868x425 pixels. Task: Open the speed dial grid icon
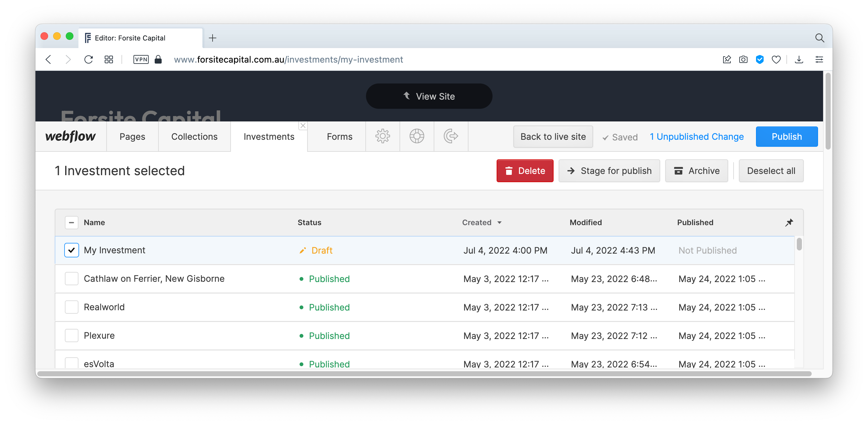(108, 60)
